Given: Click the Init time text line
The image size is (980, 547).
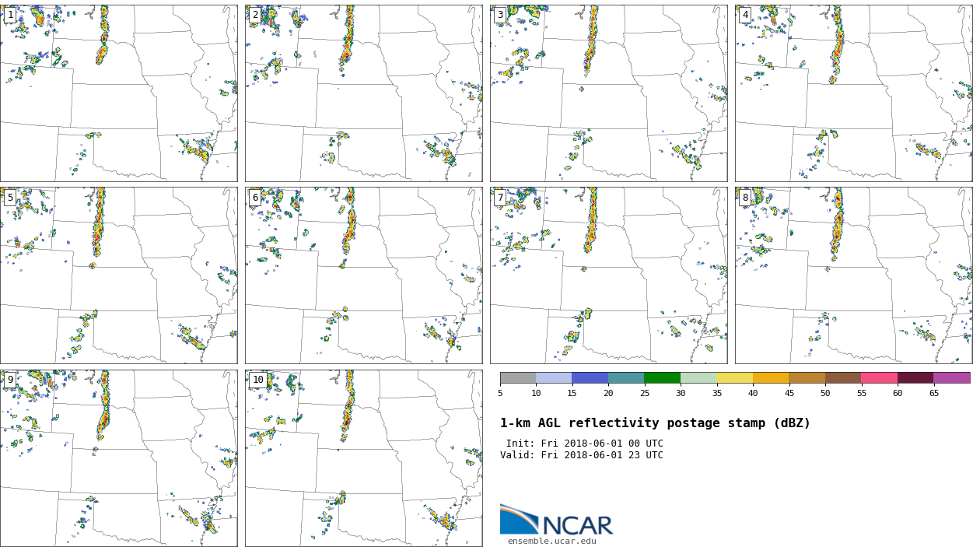Looking at the screenshot, I should tap(584, 444).
